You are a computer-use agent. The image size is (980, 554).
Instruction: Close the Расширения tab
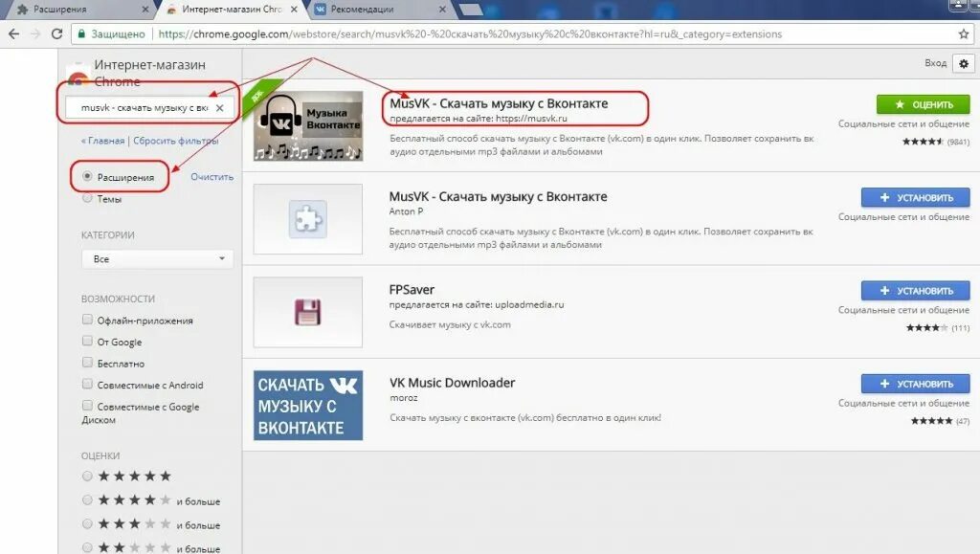pos(145,10)
